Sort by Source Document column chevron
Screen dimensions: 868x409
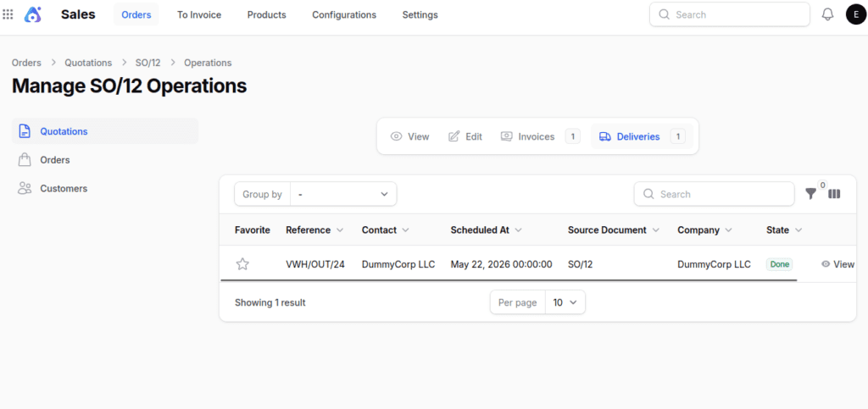656,230
